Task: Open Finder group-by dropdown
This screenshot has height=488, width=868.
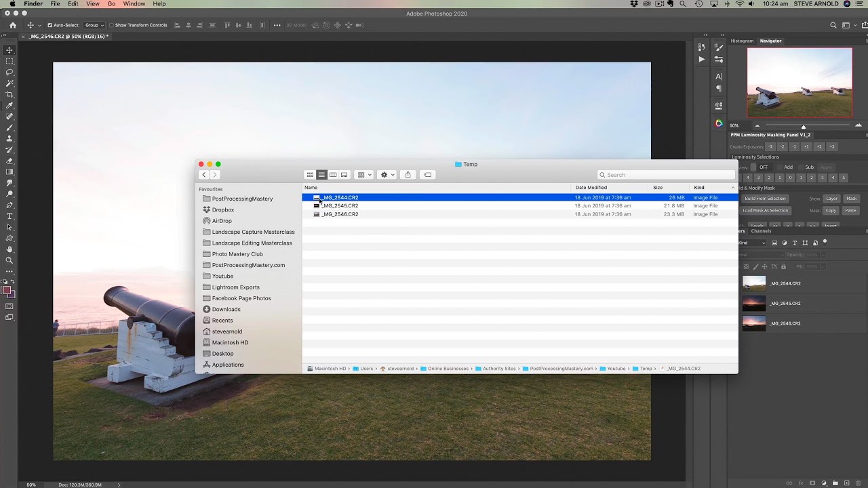Action: [x=365, y=175]
